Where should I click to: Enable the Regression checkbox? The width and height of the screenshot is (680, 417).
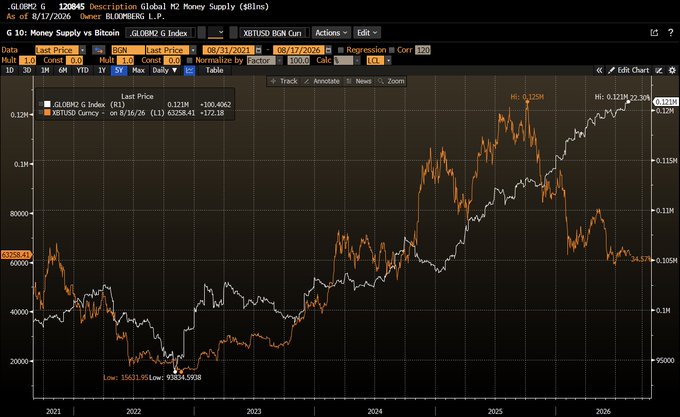click(341, 50)
